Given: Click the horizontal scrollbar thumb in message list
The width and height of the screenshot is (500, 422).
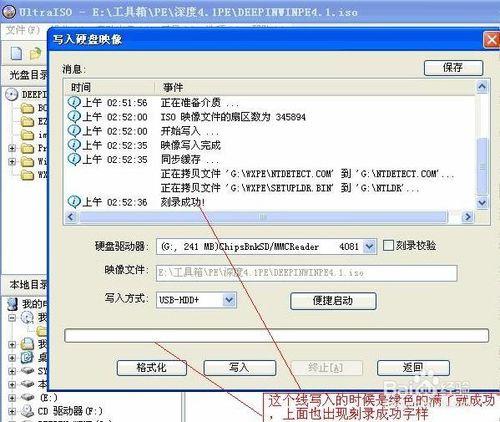Looking at the screenshot, I should click(x=263, y=217).
